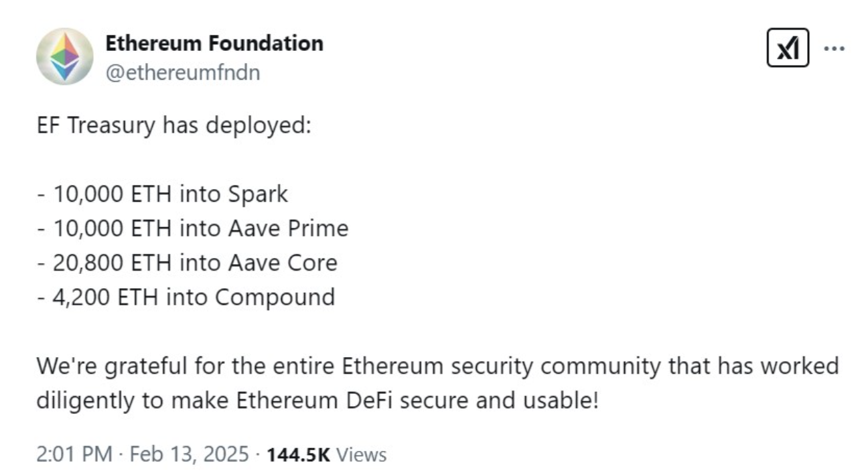Click the Ethereum Foundation profile avatar
Viewport: 868px width, 473px height.
(x=65, y=55)
